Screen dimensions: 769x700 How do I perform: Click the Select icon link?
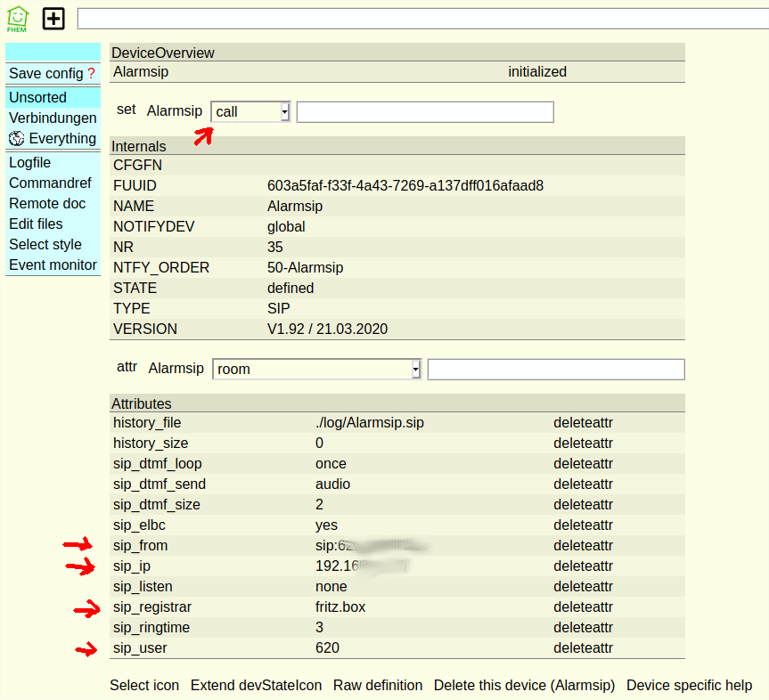144,686
